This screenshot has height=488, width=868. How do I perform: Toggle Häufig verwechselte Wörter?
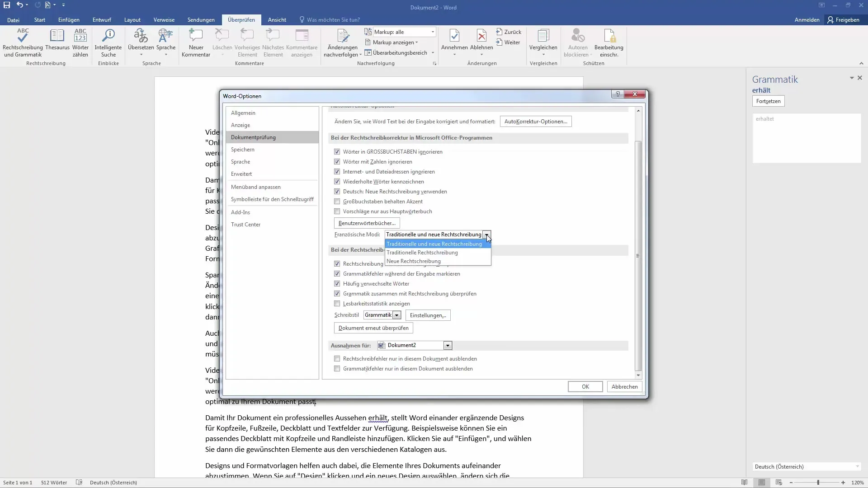click(337, 284)
